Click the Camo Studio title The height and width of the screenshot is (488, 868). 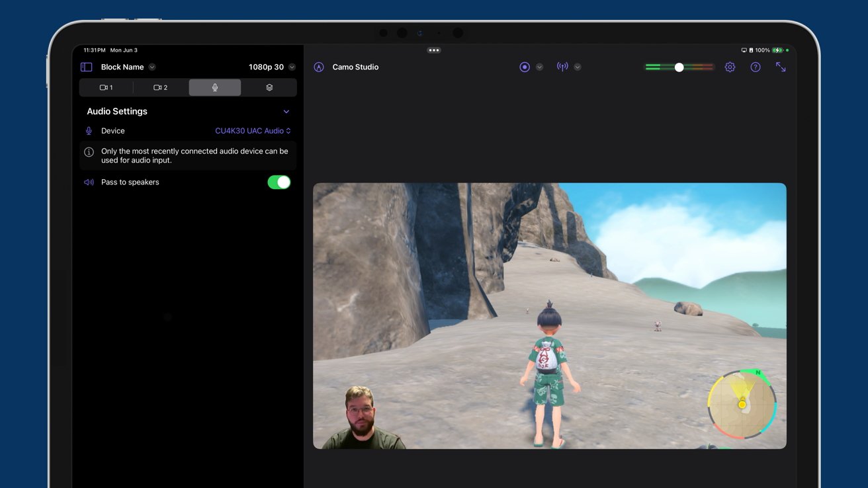[355, 67]
